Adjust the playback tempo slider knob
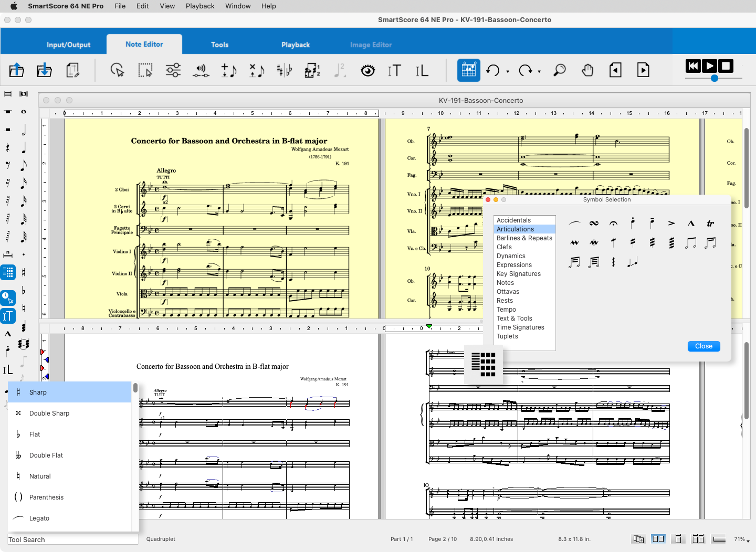The image size is (756, 552). pyautogui.click(x=715, y=78)
